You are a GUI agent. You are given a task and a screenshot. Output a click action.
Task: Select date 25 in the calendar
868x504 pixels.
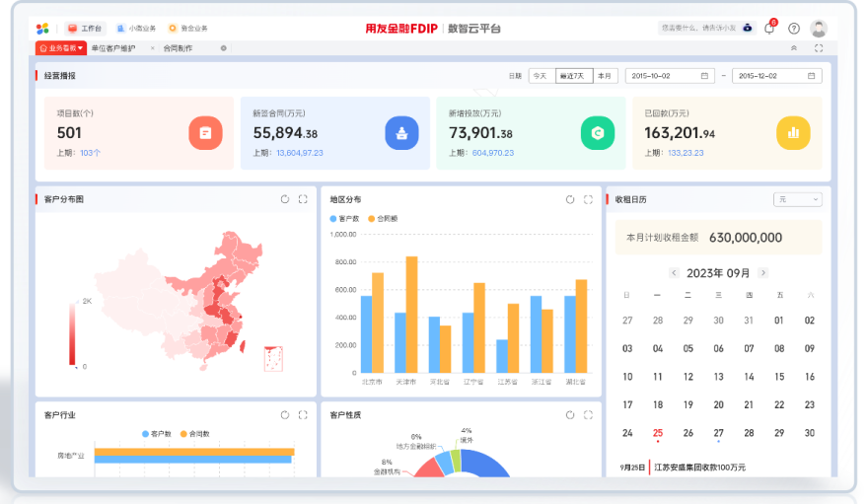point(657,433)
